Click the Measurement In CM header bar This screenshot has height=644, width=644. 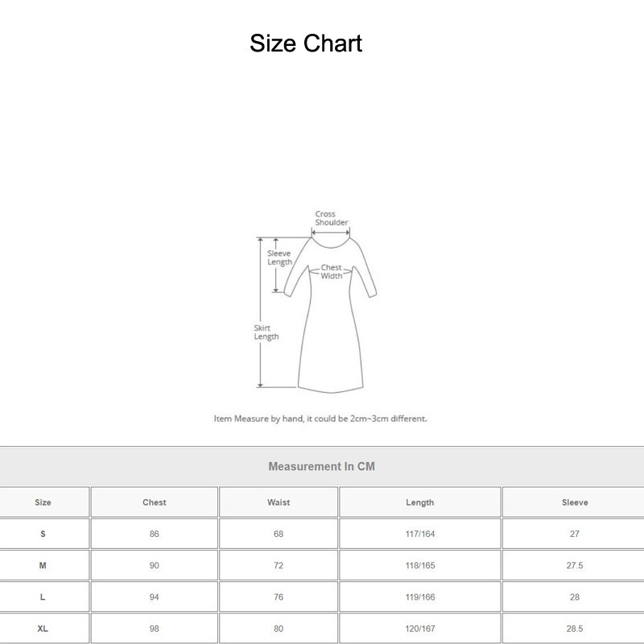pyautogui.click(x=321, y=465)
